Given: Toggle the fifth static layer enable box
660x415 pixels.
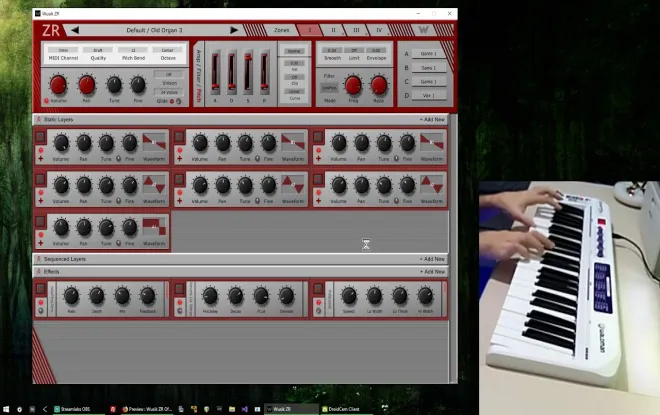Looking at the screenshot, I should click(179, 179).
